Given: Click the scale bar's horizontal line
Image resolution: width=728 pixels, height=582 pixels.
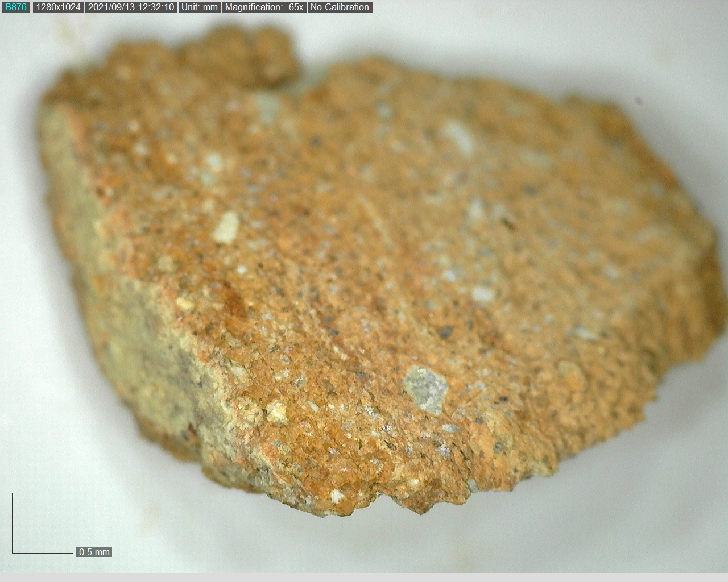Looking at the screenshot, I should [43, 553].
